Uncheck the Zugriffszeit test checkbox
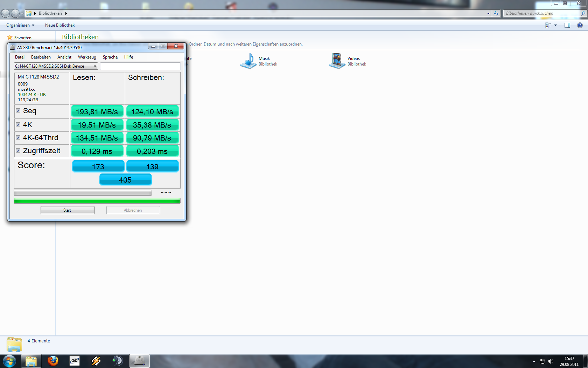 click(18, 151)
